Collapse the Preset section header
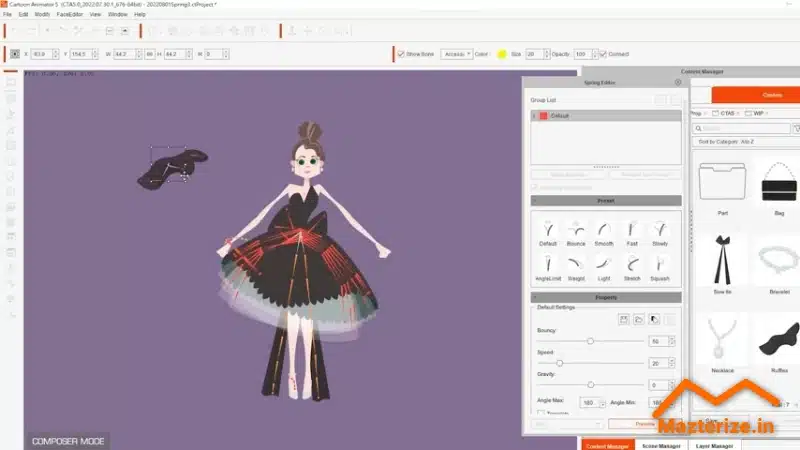The width and height of the screenshot is (800, 450). click(606, 201)
